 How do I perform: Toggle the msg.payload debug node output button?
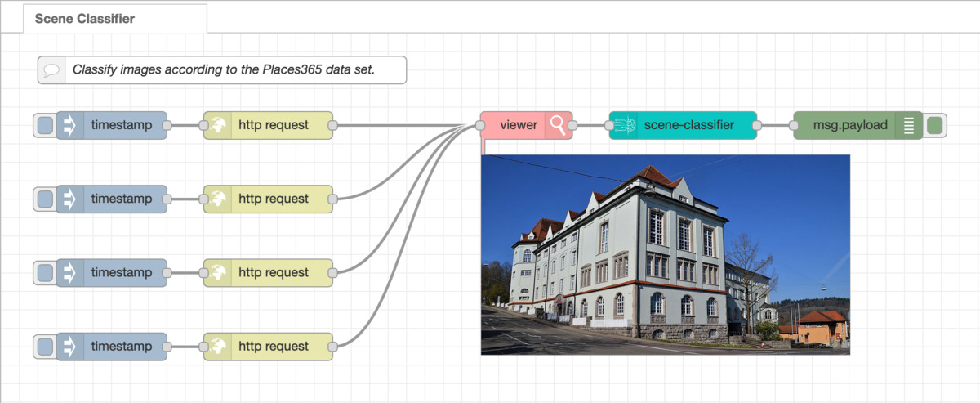[x=934, y=125]
